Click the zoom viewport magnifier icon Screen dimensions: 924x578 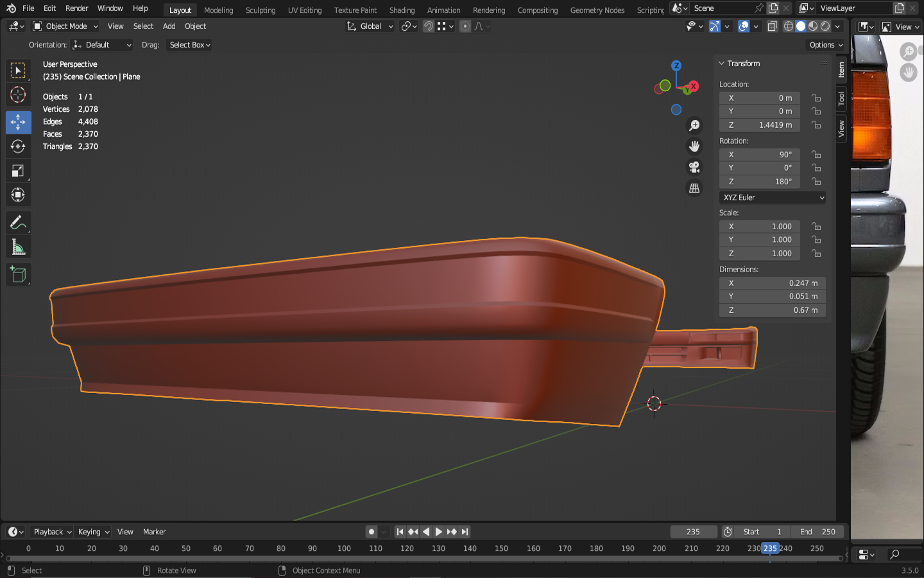pos(694,126)
